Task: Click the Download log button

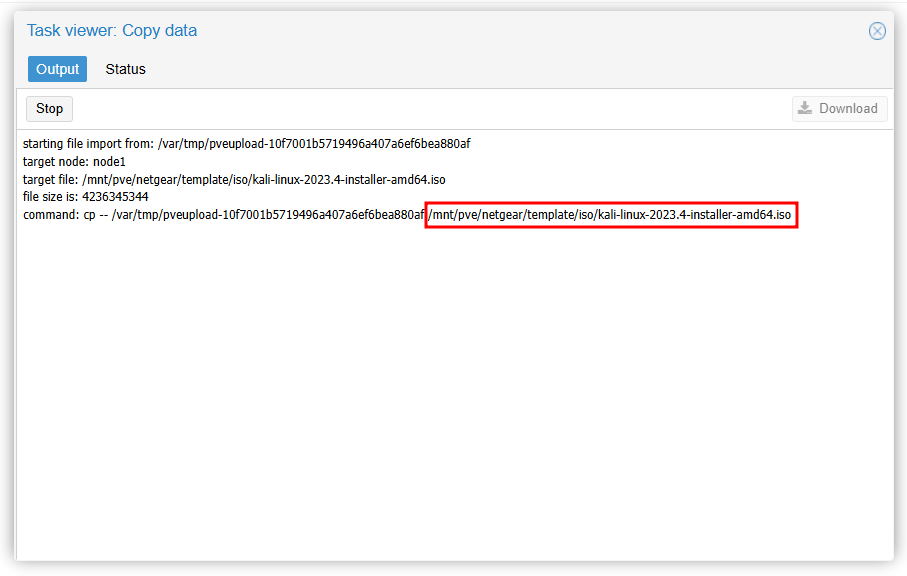Action: pyautogui.click(x=839, y=109)
